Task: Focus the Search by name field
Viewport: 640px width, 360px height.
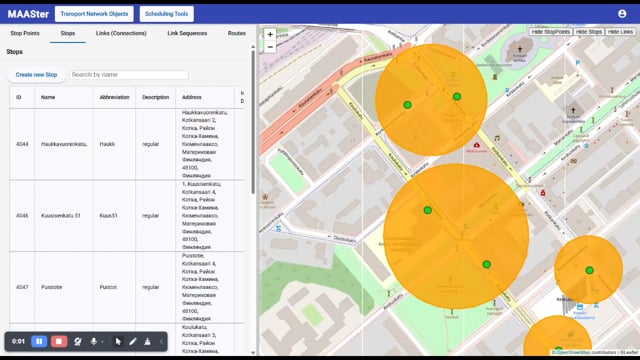Action: pos(129,75)
